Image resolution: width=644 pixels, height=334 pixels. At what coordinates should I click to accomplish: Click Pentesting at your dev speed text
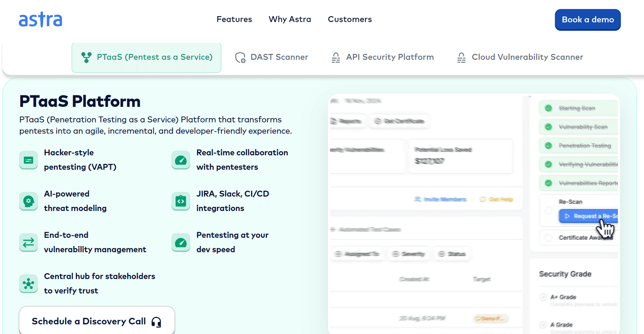point(232,242)
